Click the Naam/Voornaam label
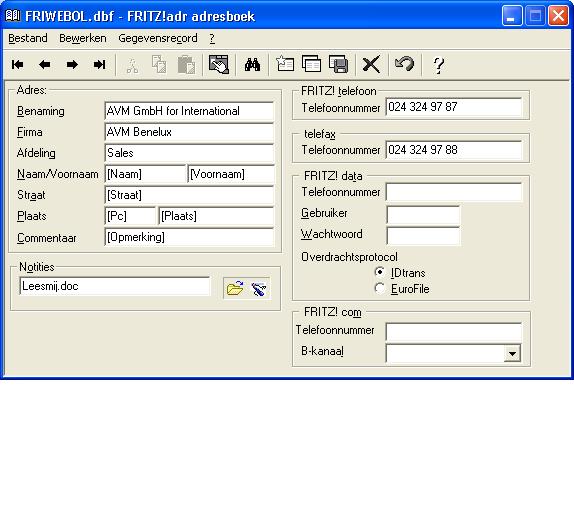The width and height of the screenshot is (574, 505). [x=58, y=174]
